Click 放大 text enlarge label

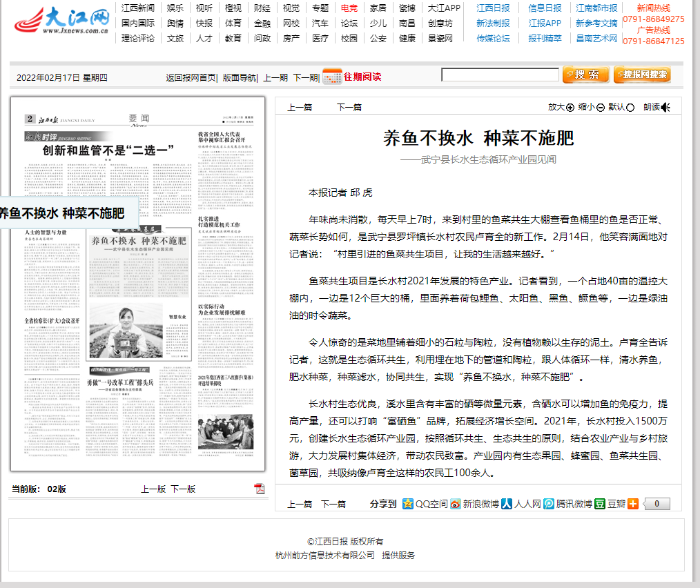pyautogui.click(x=556, y=107)
